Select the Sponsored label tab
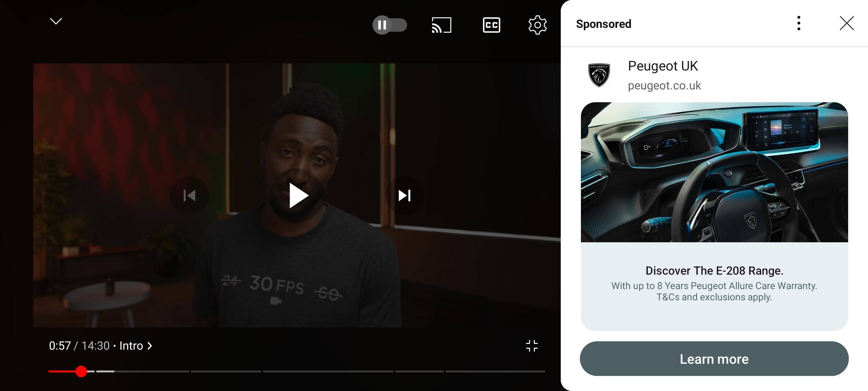 605,23
